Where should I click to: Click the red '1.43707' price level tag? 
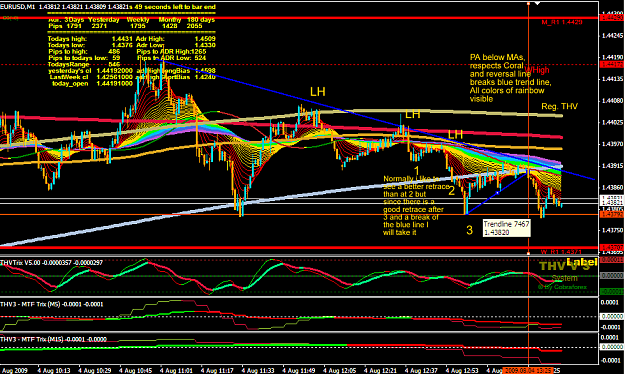(612, 248)
